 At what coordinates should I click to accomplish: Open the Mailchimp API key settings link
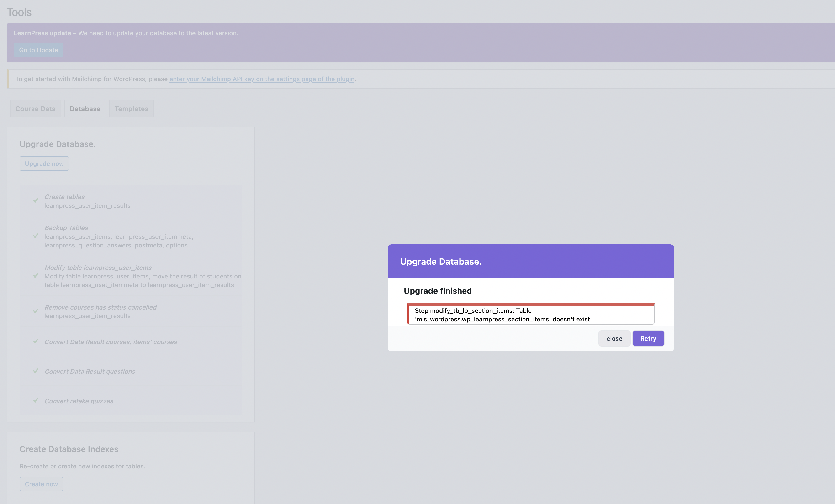pos(262,79)
